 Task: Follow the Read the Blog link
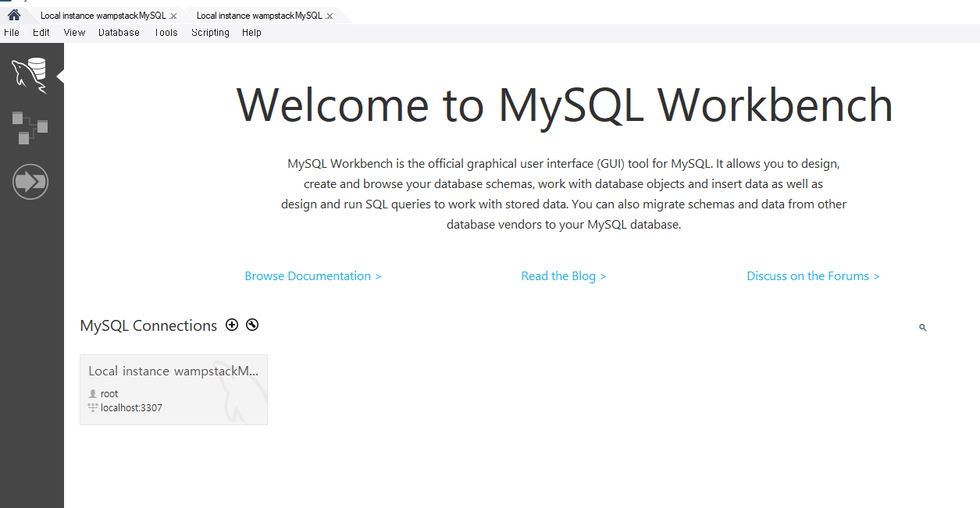564,275
